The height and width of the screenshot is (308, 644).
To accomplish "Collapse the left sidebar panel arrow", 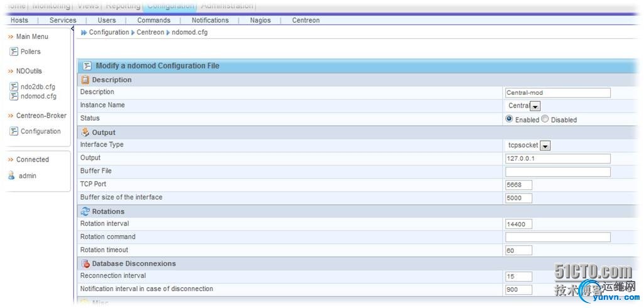I will click(73, 29).
